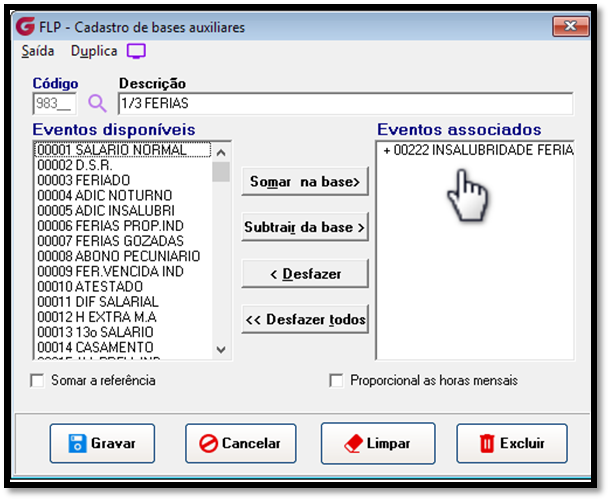
Task: Select 00004 ADIC NOTURNO event
Action: [x=123, y=195]
